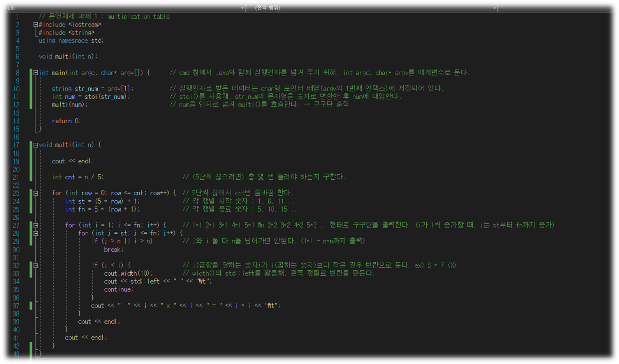
Task: Click 'int st = (5 * row) + 1;' line
Action: 102,201
